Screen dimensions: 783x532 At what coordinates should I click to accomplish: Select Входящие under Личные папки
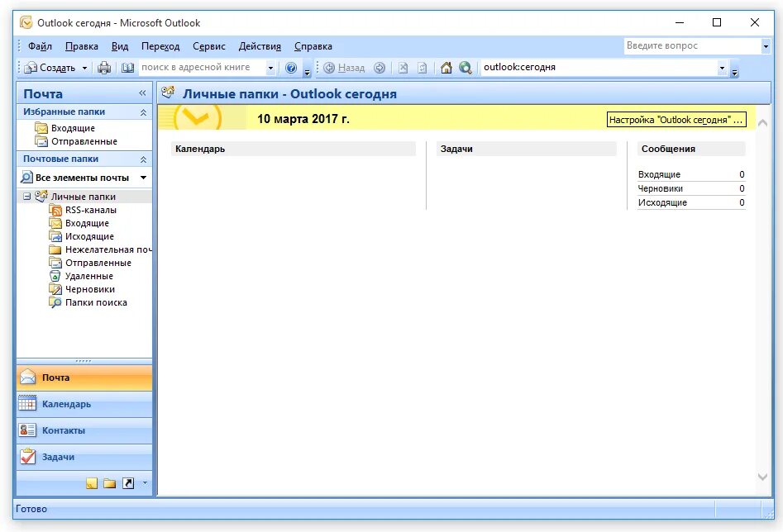click(x=86, y=223)
